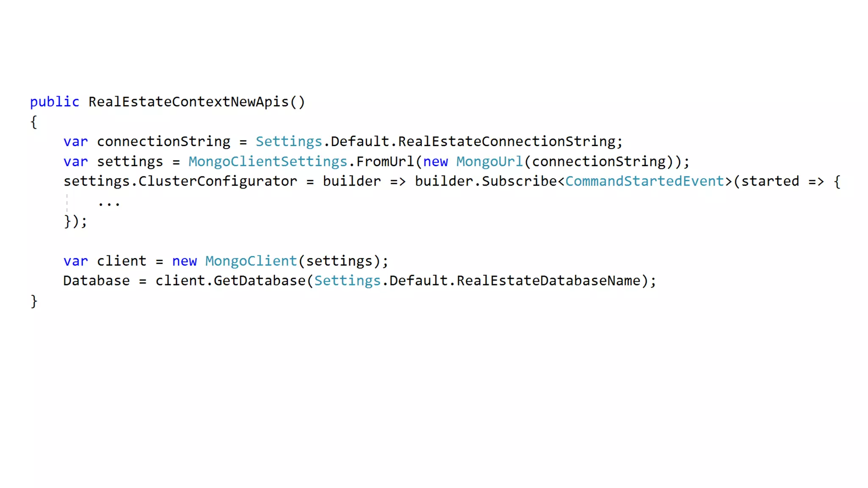The width and height of the screenshot is (868, 488).
Task: Click ClusterConfigurator property
Action: pyautogui.click(x=218, y=181)
